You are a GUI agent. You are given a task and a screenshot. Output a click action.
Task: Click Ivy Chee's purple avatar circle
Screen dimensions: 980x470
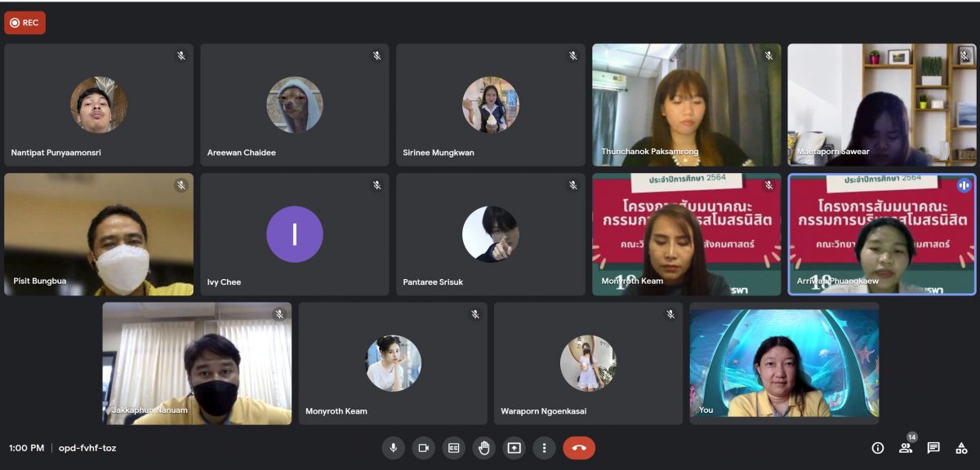(295, 234)
